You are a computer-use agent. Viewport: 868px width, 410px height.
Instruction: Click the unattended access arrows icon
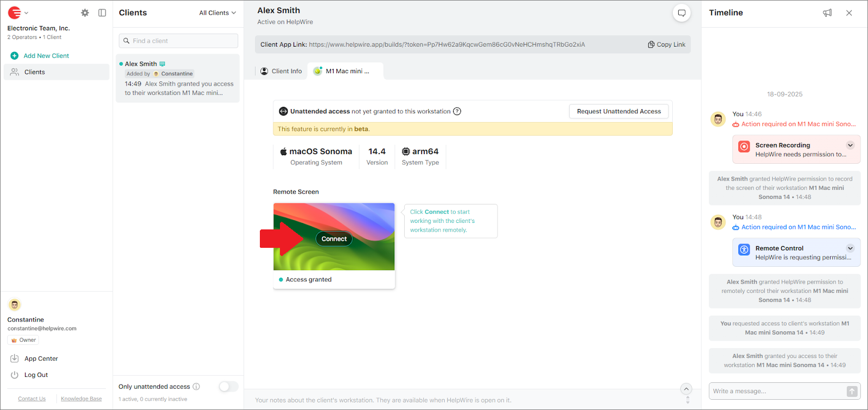tap(283, 111)
